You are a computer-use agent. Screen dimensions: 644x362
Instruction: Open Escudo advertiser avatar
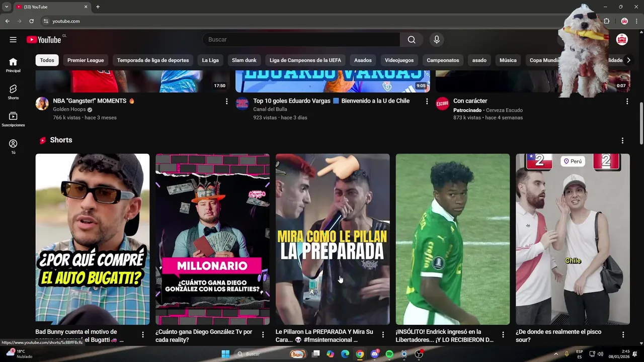pos(442,104)
